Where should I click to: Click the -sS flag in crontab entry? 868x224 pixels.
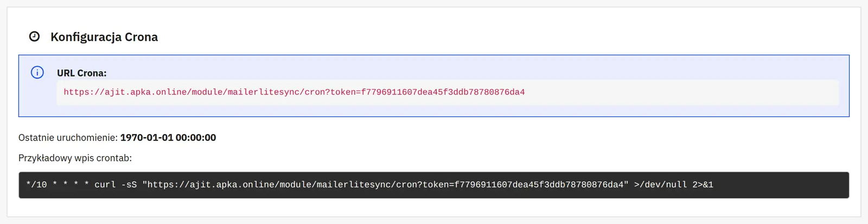(x=129, y=185)
